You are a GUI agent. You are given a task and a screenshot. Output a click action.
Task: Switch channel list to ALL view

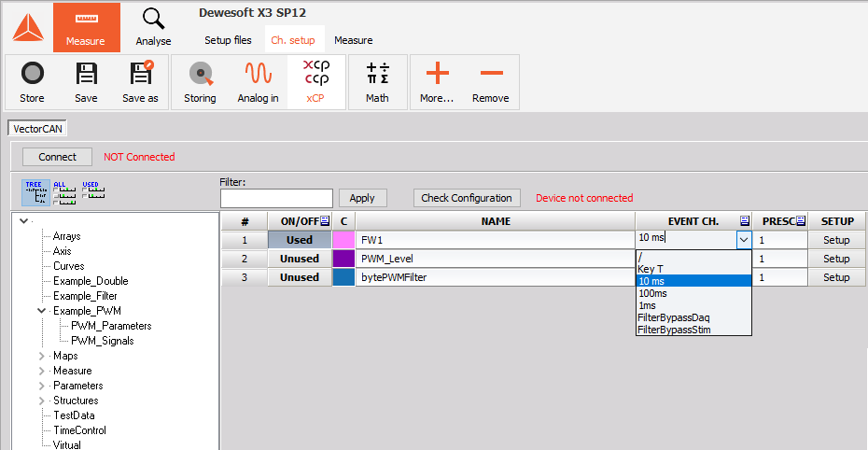pos(64,192)
